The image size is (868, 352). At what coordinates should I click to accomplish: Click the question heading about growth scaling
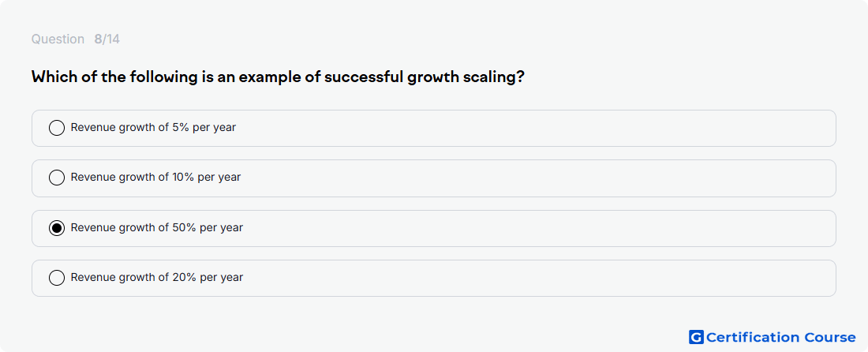[278, 77]
